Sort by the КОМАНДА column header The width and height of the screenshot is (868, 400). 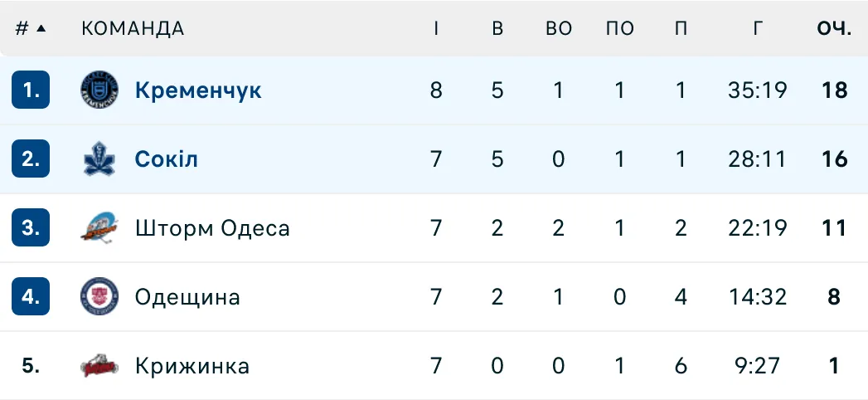click(133, 28)
